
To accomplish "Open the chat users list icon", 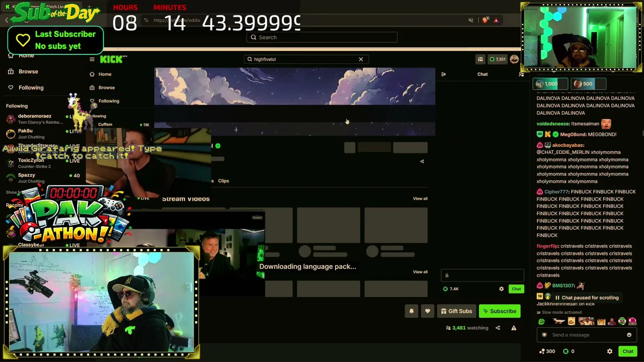I will [522, 74].
